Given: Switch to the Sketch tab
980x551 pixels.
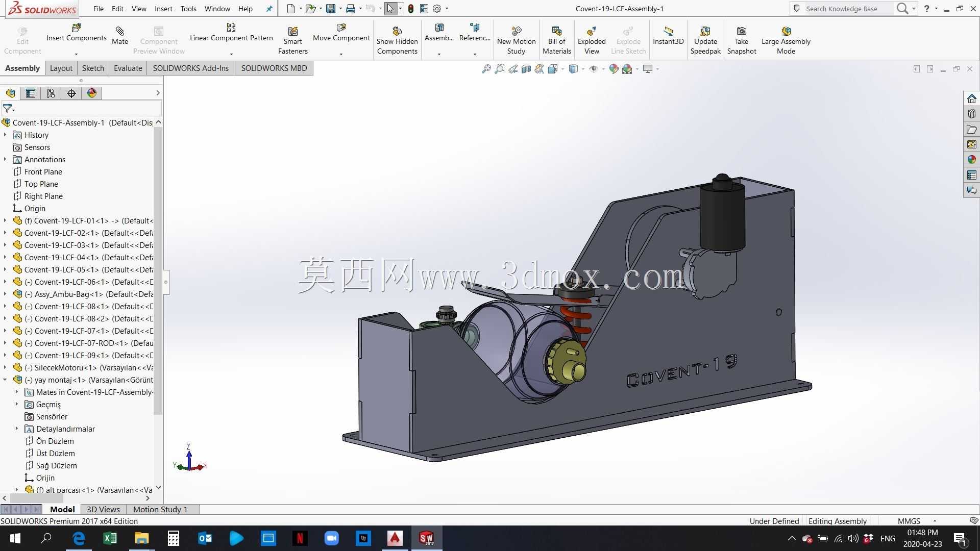Looking at the screenshot, I should (x=93, y=68).
